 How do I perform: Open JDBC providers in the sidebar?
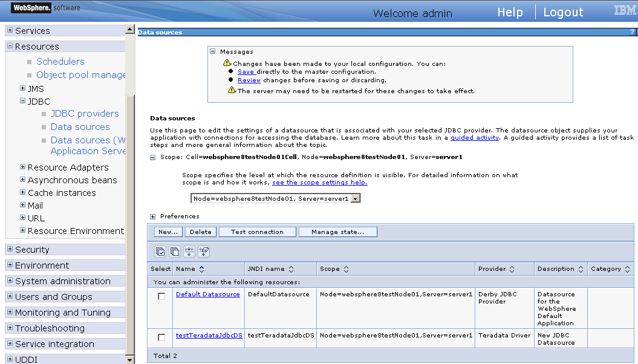[x=85, y=113]
